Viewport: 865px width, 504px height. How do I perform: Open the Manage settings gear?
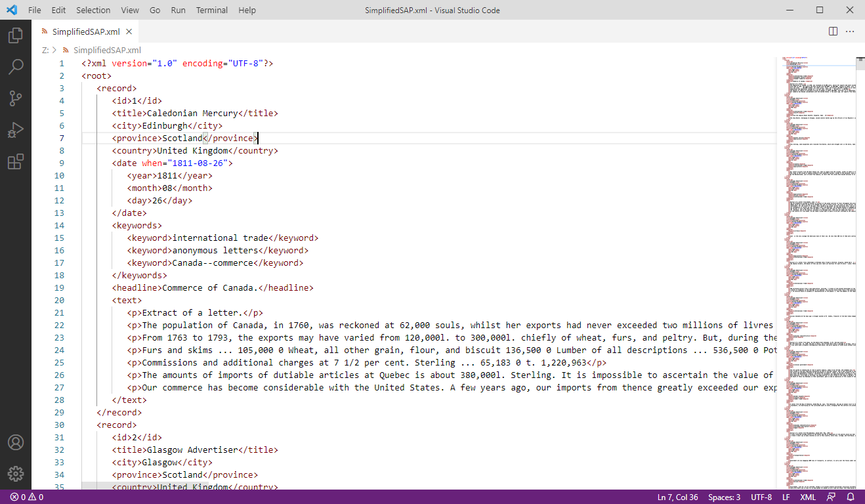pyautogui.click(x=16, y=474)
